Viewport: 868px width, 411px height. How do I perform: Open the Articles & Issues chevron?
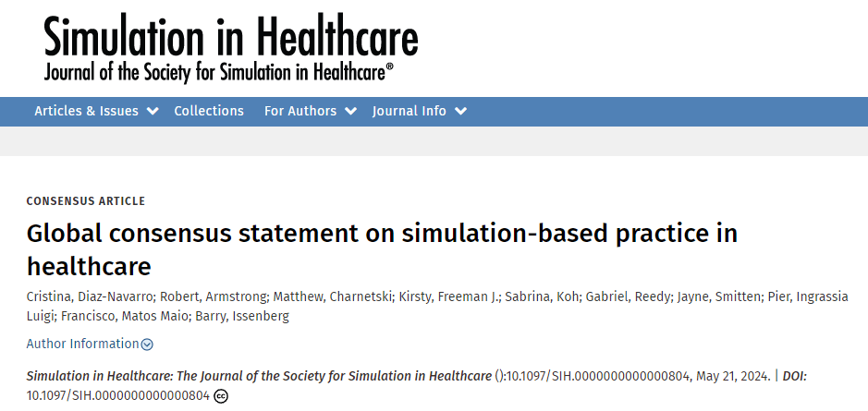pos(153,112)
